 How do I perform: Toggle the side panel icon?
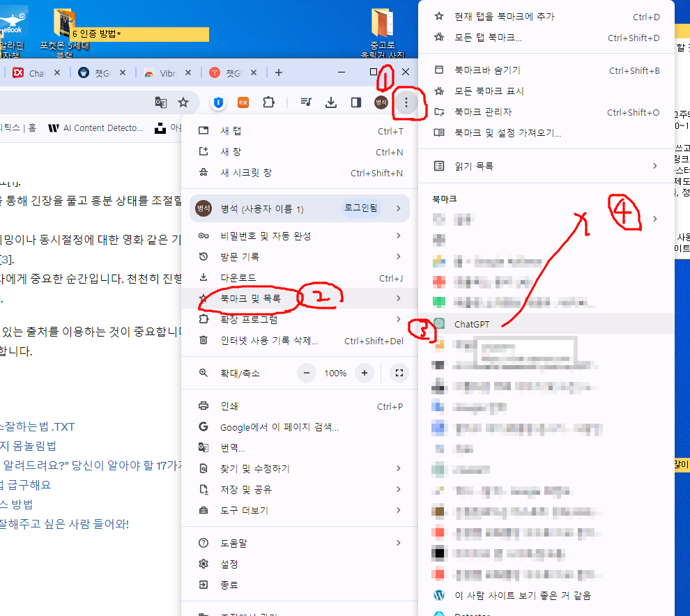[356, 103]
